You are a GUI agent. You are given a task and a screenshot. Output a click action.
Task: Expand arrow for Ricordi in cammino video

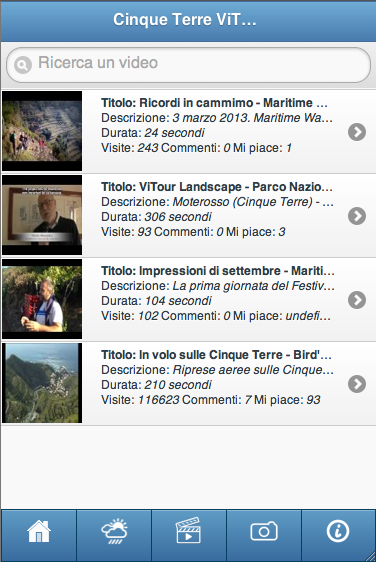point(357,132)
